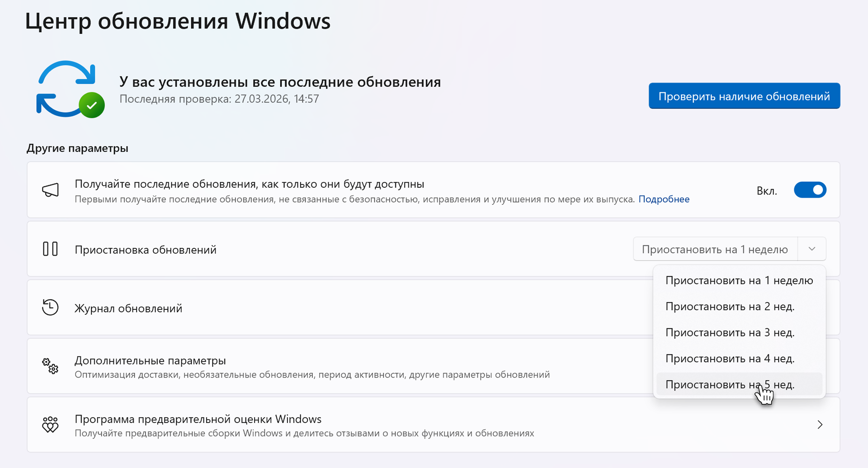
Task: Collapse the pause duration dropdown arrow
Action: [x=812, y=249]
